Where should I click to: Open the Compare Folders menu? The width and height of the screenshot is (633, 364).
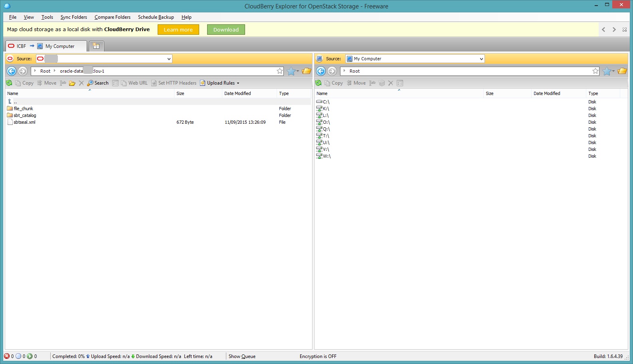(x=113, y=17)
